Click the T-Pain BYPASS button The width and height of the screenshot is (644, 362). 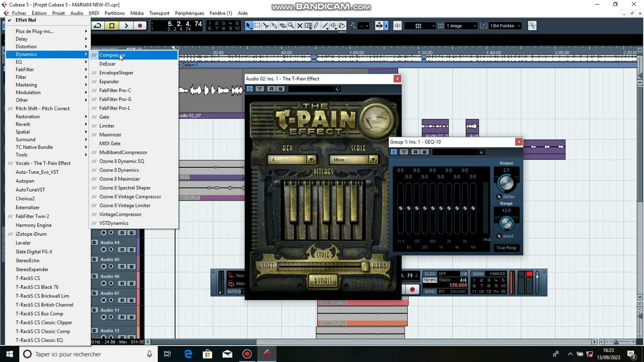[323, 281]
